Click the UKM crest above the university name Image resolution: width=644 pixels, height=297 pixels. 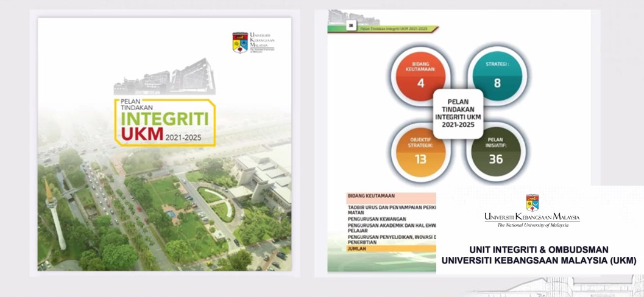[x=532, y=203]
